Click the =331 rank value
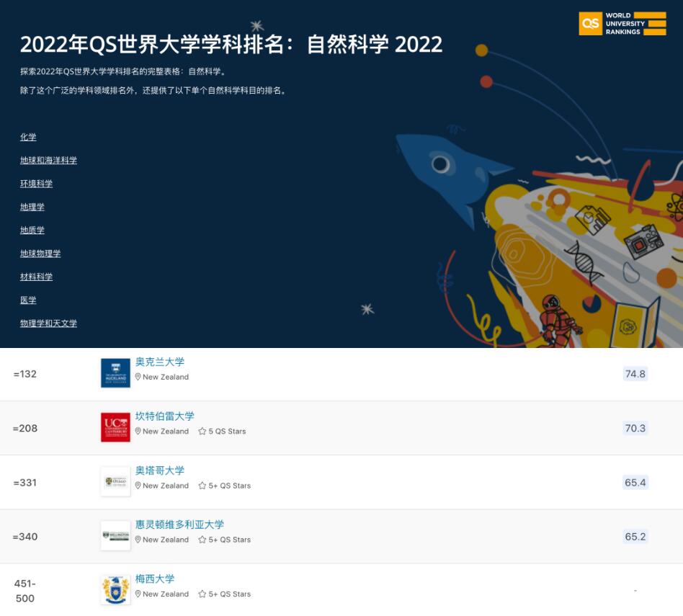 coord(24,483)
